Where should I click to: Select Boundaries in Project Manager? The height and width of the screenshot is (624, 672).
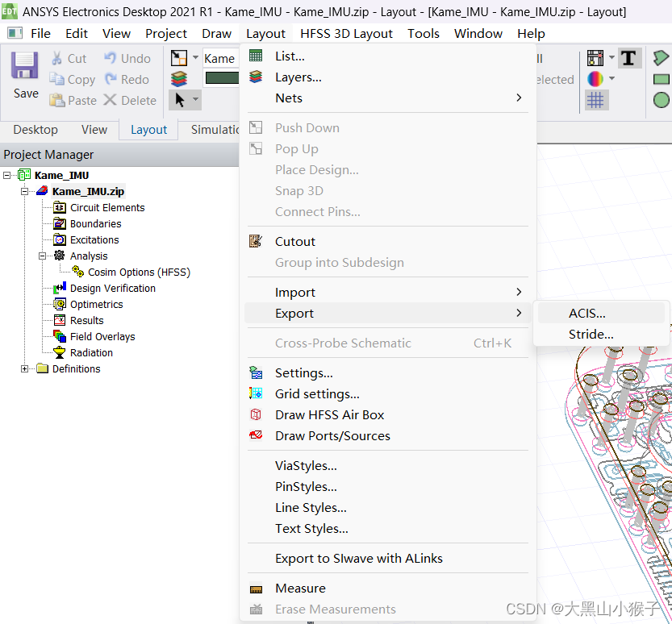click(x=95, y=224)
